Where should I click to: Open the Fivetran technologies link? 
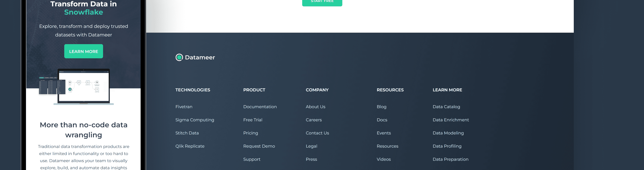[184, 107]
